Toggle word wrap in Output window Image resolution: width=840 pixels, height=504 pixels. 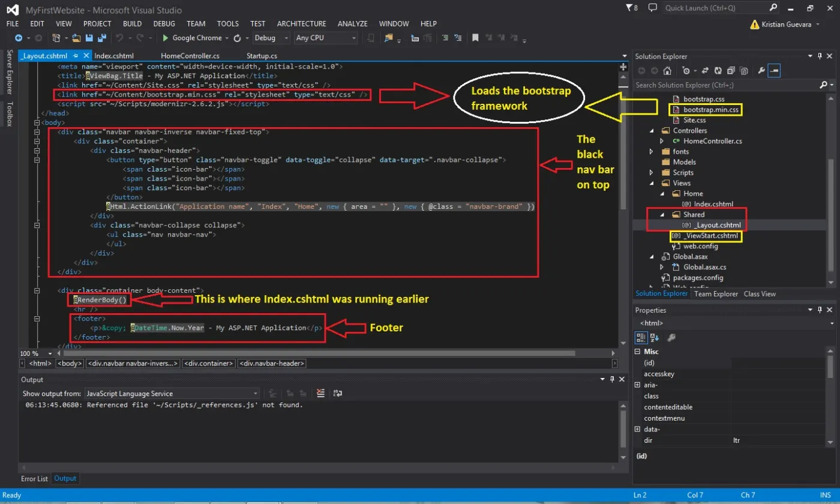[338, 394]
